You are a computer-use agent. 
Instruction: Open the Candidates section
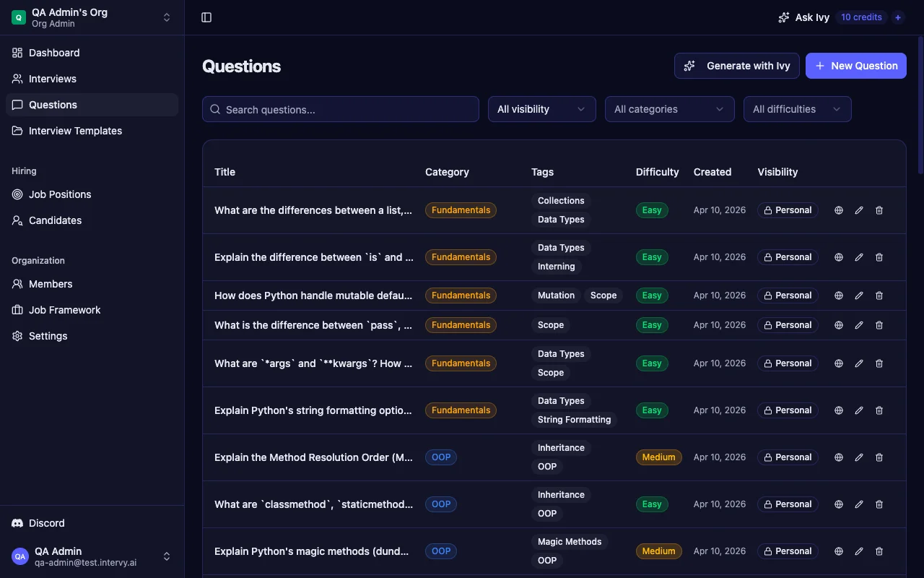53,220
